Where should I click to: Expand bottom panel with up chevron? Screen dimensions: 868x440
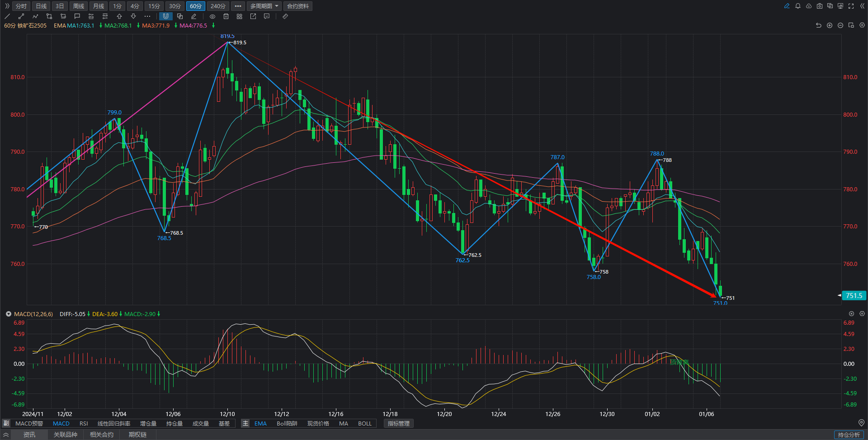[6, 435]
